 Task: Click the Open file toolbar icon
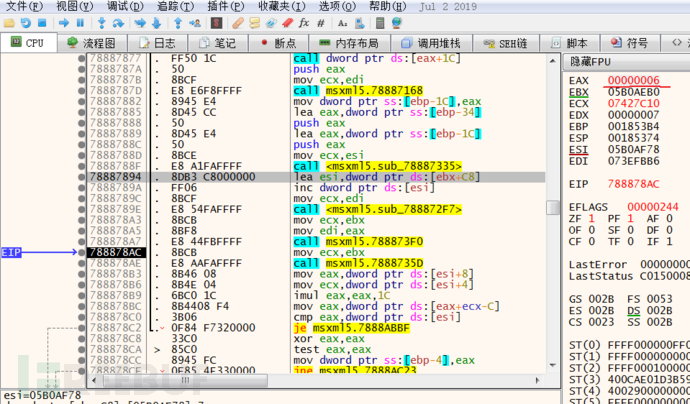tap(8, 22)
